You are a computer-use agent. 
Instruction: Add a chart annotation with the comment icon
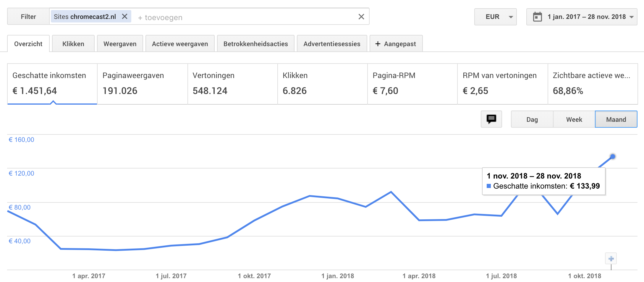tap(491, 119)
